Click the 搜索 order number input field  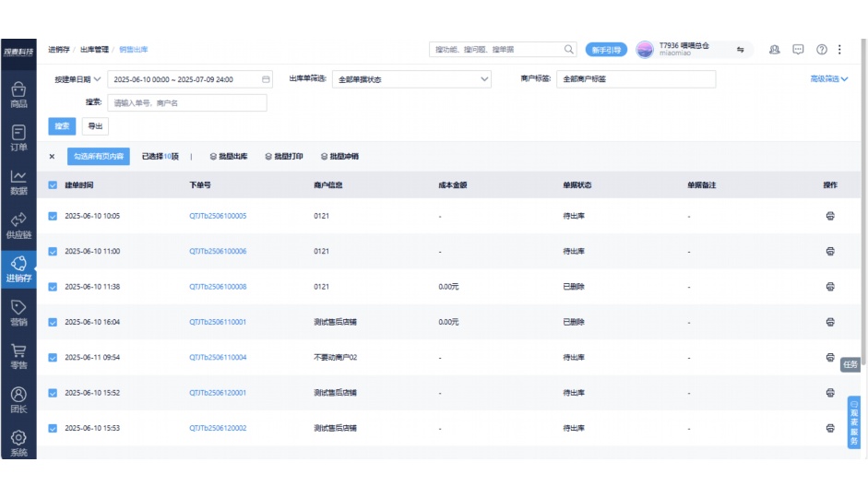[187, 103]
